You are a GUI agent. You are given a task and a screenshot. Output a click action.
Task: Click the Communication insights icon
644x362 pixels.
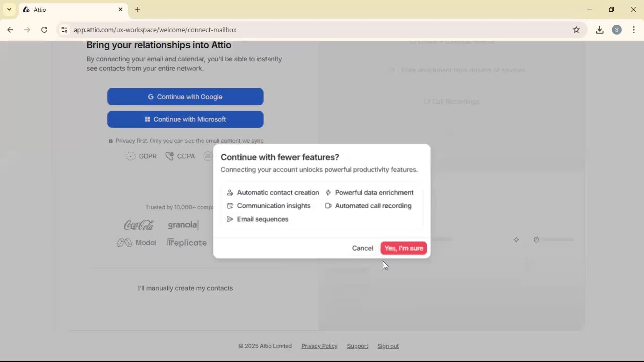(230, 206)
